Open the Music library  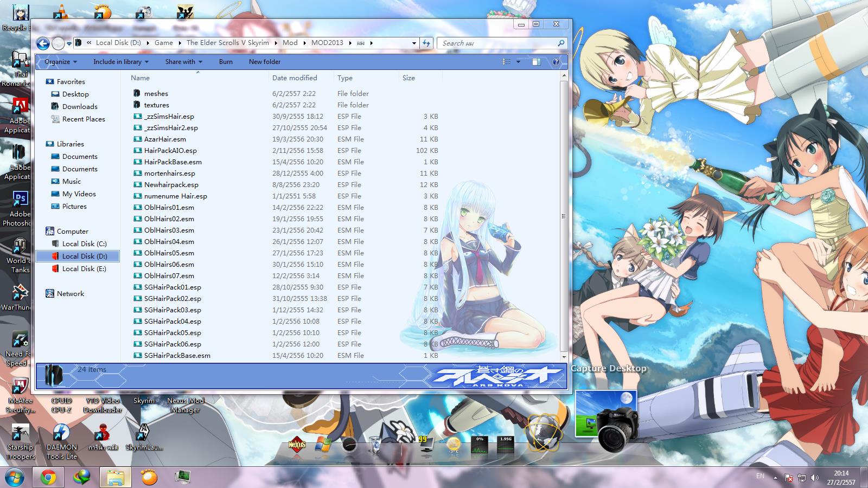(72, 182)
